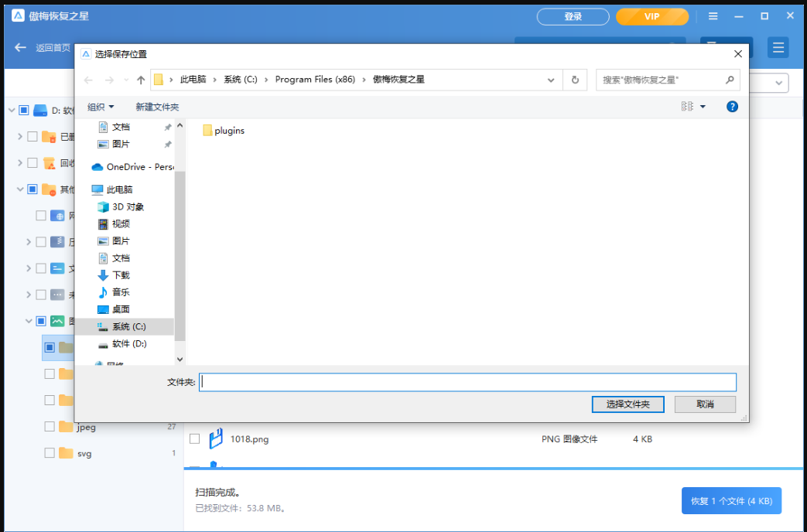The height and width of the screenshot is (532, 807).
Task: Select 下载 downloads folder in navigation pane
Action: (x=121, y=275)
